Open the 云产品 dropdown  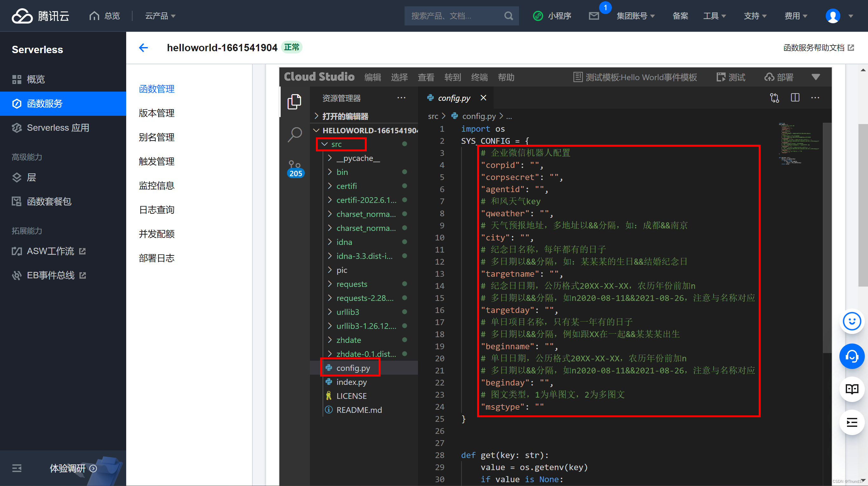click(x=160, y=16)
